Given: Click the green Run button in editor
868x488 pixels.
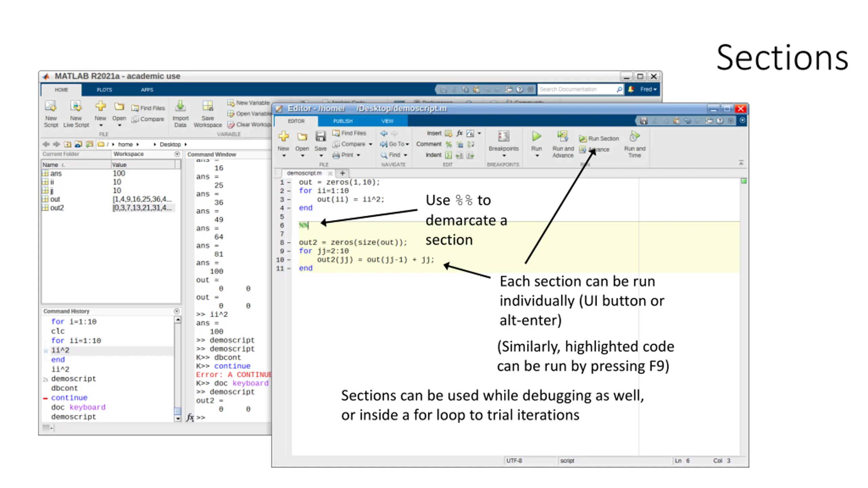Looking at the screenshot, I should 536,137.
